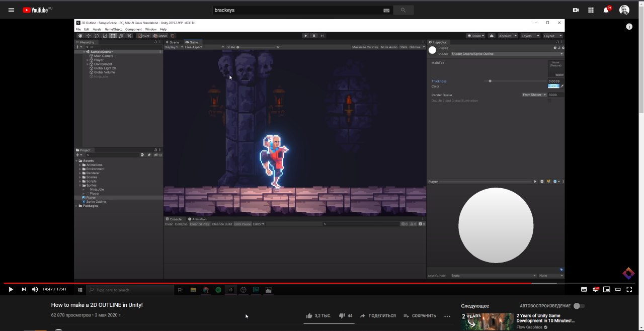Open YouTube notifications bell
The image size is (644, 331).
coord(606,10)
